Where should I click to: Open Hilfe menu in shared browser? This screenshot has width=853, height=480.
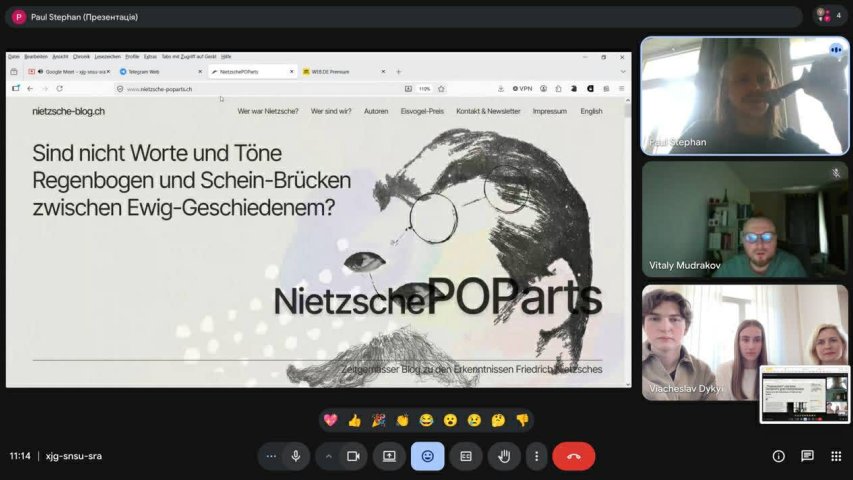pyautogui.click(x=226, y=57)
